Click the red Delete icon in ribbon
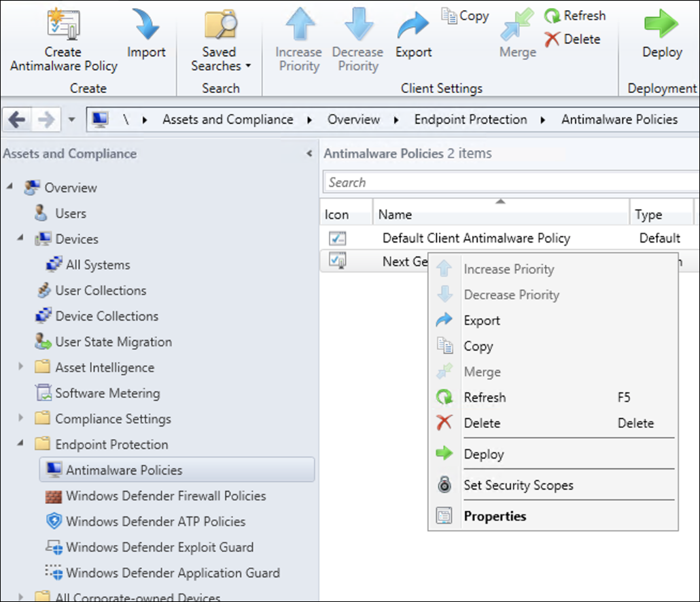The image size is (700, 602). tap(553, 39)
